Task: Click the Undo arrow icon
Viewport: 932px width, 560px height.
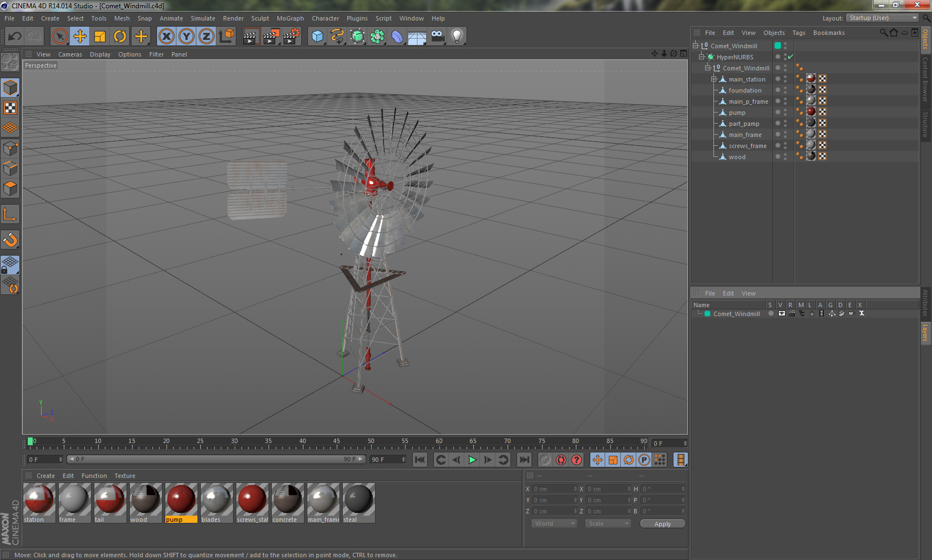Action: tap(15, 37)
